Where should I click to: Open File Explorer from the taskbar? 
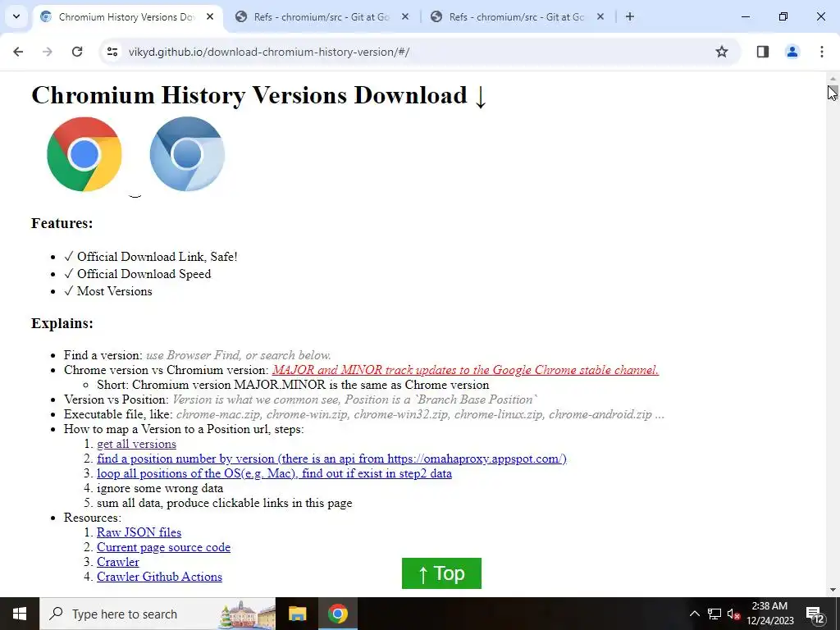pos(297,614)
